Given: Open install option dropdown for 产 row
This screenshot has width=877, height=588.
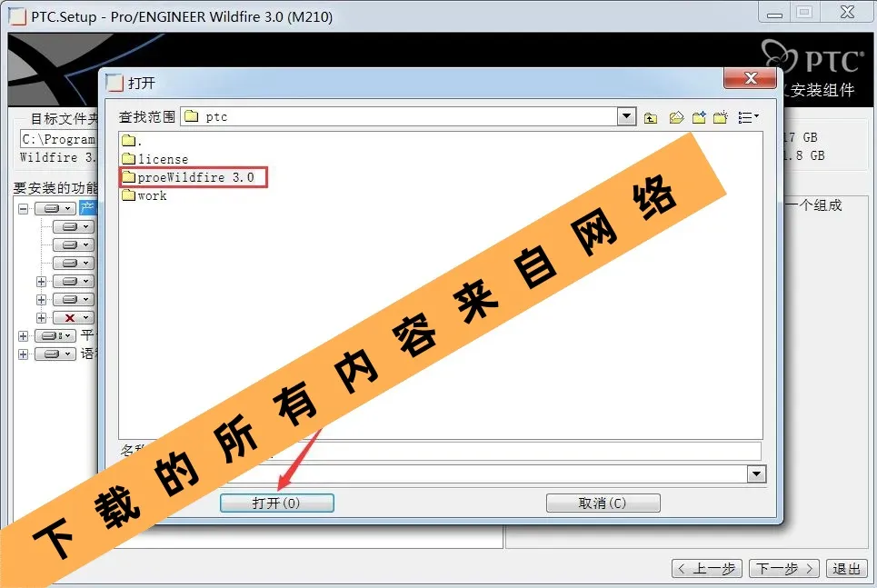Looking at the screenshot, I should (x=55, y=209).
